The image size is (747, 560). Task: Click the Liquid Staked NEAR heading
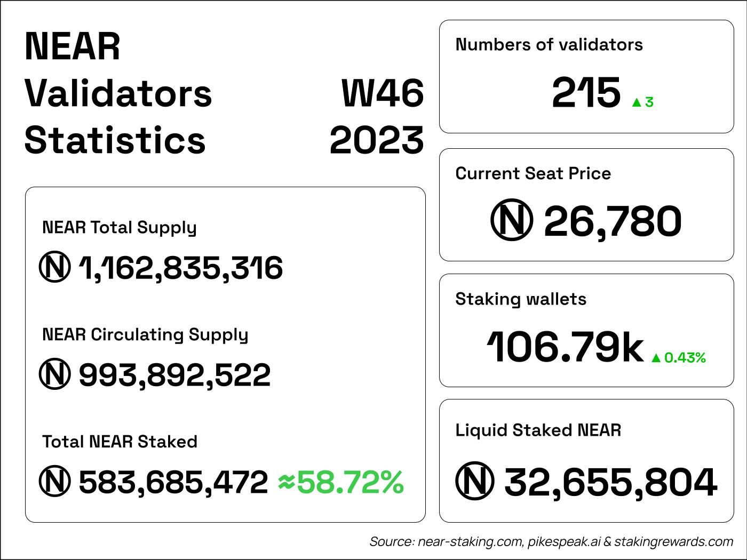coord(538,430)
